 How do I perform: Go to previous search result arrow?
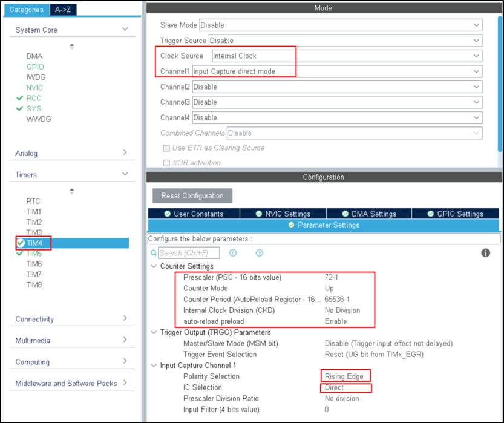pos(233,253)
